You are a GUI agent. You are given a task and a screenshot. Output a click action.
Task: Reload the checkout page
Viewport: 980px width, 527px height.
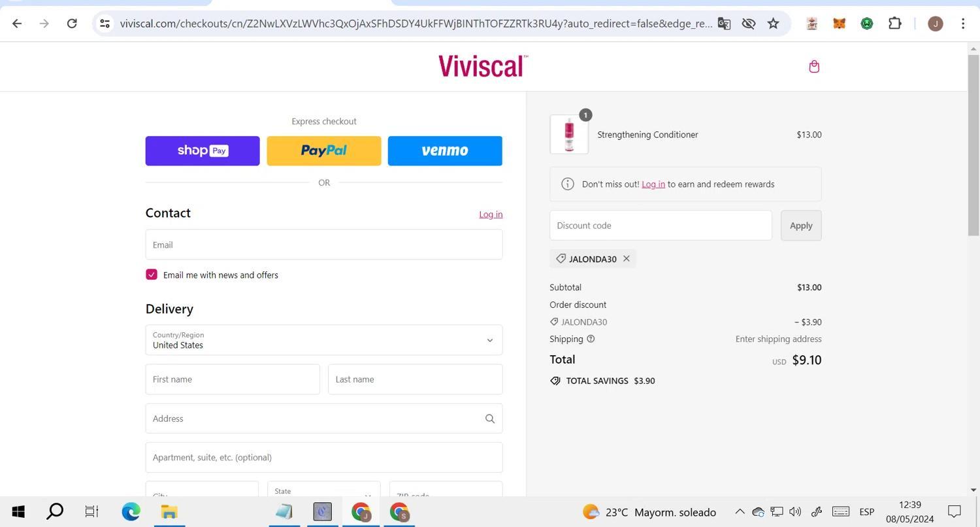coord(72,24)
